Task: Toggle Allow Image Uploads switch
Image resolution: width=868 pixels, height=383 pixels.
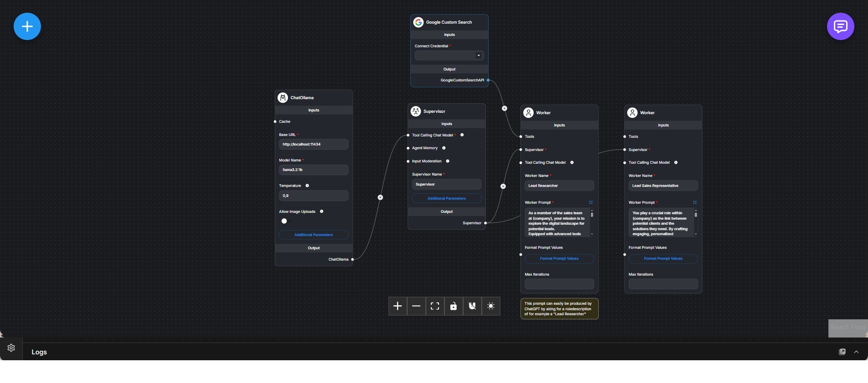Action: pyautogui.click(x=284, y=221)
